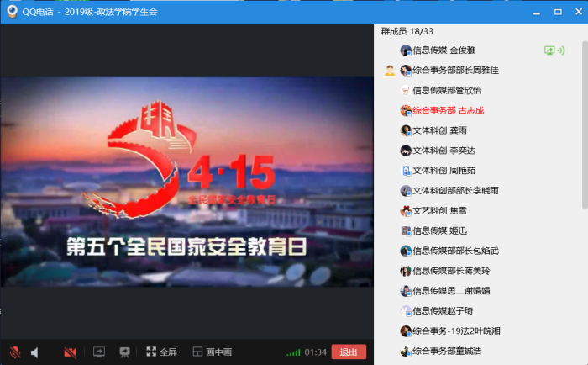Image resolution: width=588 pixels, height=365 pixels.
Task: Click avatar of 周艳茹
Action: (x=406, y=171)
